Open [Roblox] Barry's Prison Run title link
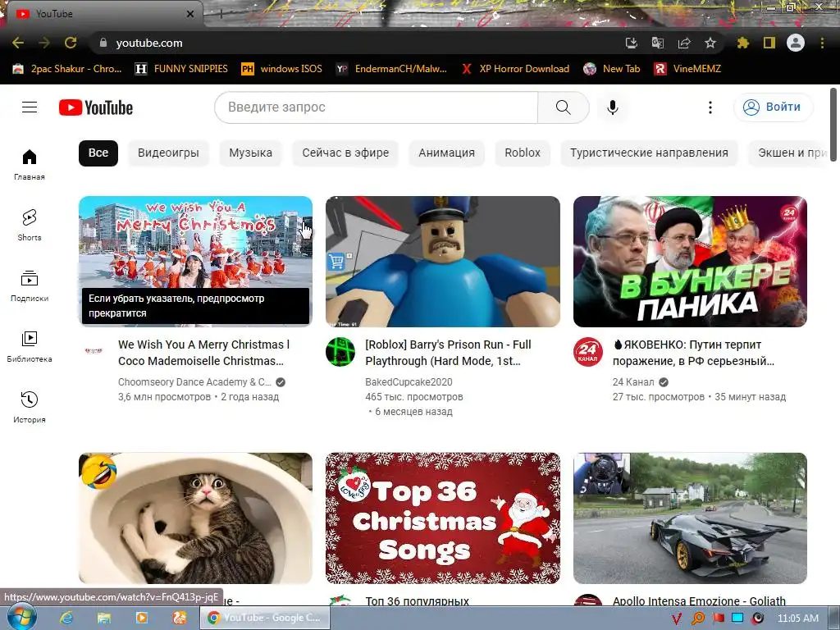840x630 pixels. (x=449, y=353)
